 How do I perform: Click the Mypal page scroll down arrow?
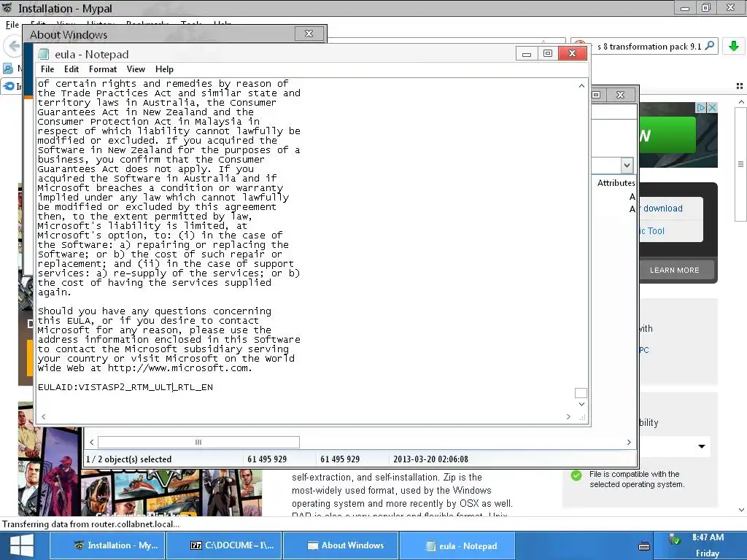pos(741,510)
